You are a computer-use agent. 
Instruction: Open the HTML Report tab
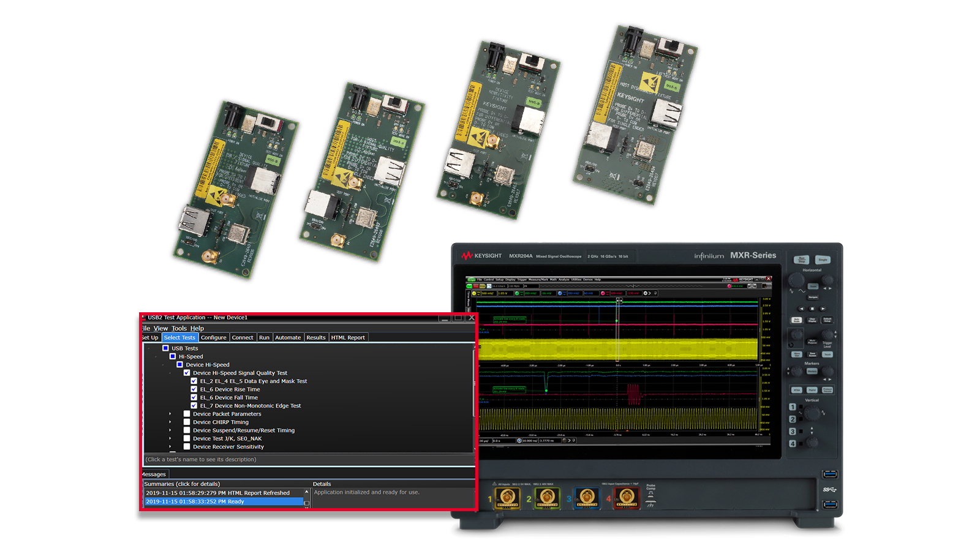click(347, 337)
